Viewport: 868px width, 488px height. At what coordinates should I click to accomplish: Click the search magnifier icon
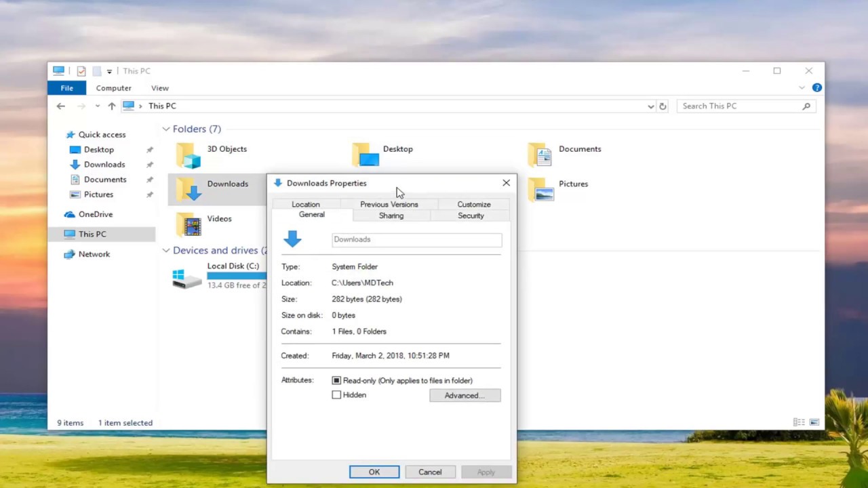[x=806, y=106]
